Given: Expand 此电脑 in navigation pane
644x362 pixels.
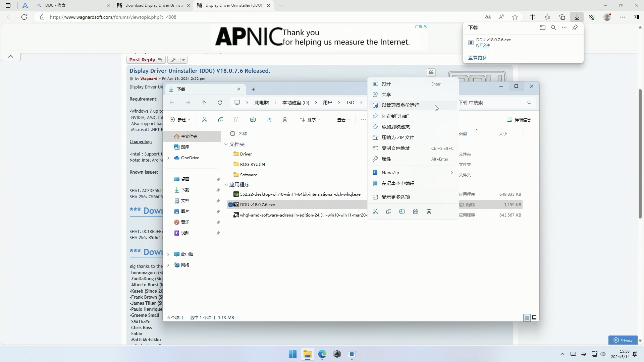Looking at the screenshot, I should pos(168,254).
